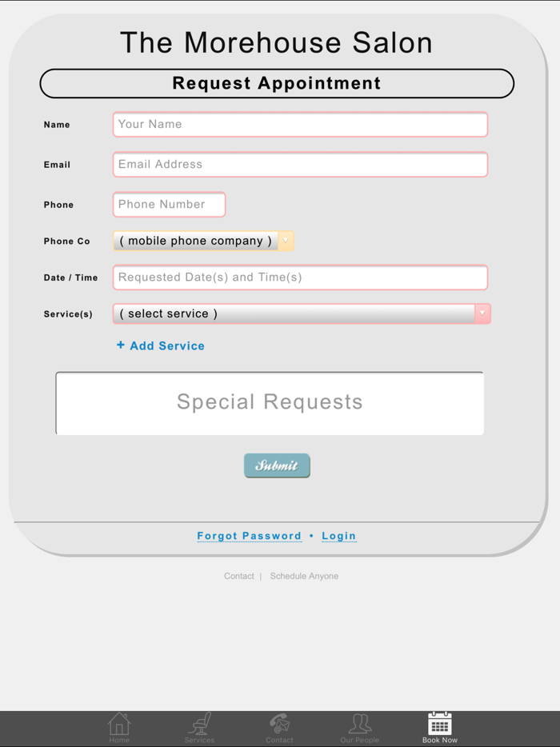Open the Login link
The height and width of the screenshot is (747, 560).
(x=338, y=536)
